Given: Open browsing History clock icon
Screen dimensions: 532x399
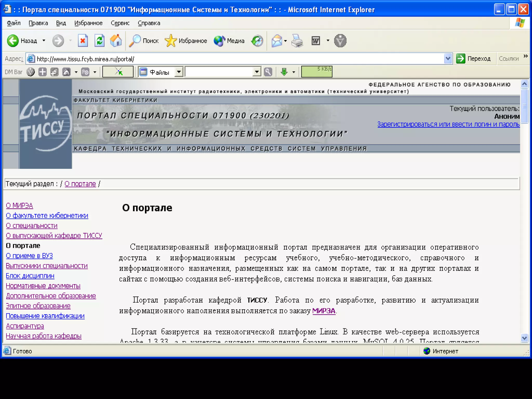Looking at the screenshot, I should 257,41.
